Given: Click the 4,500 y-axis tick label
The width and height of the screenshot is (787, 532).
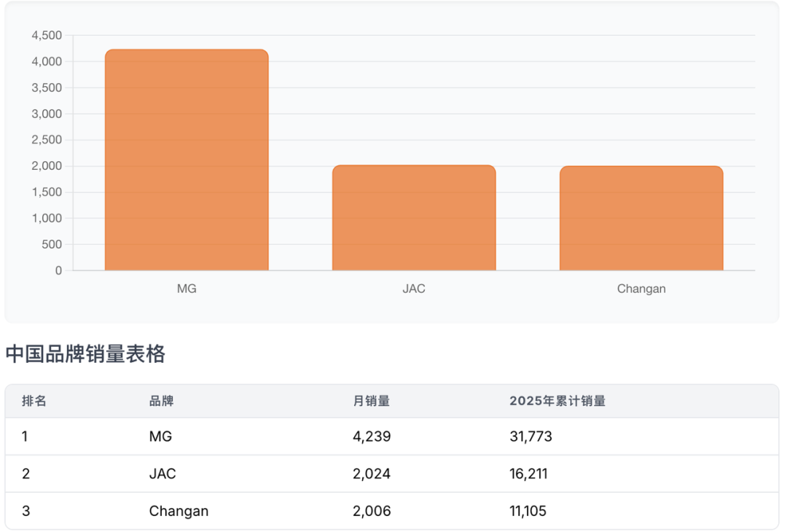Looking at the screenshot, I should point(47,36).
